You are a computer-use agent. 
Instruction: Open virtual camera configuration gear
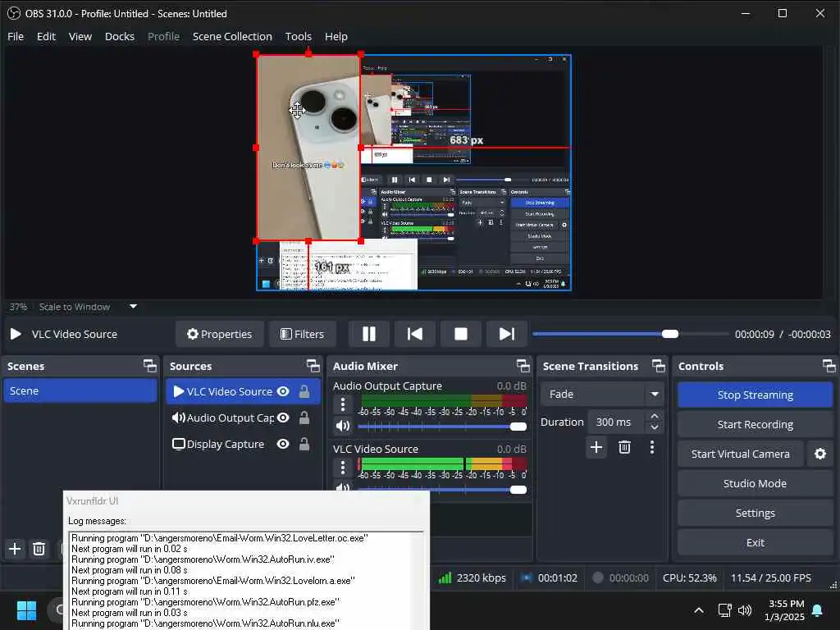point(820,454)
